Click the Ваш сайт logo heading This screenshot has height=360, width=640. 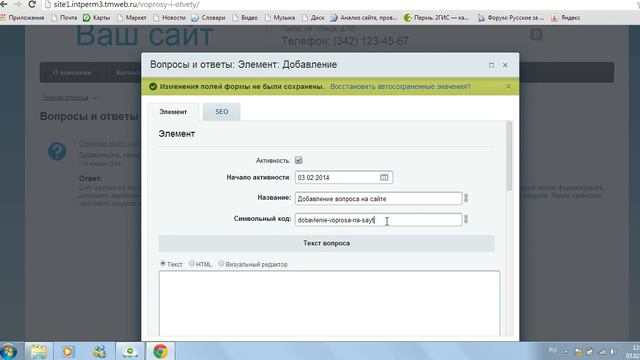[144, 36]
